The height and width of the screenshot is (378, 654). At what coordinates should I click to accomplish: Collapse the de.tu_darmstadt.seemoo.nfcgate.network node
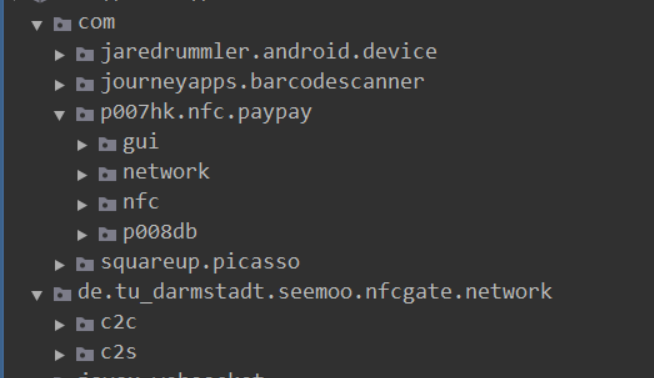click(37, 295)
